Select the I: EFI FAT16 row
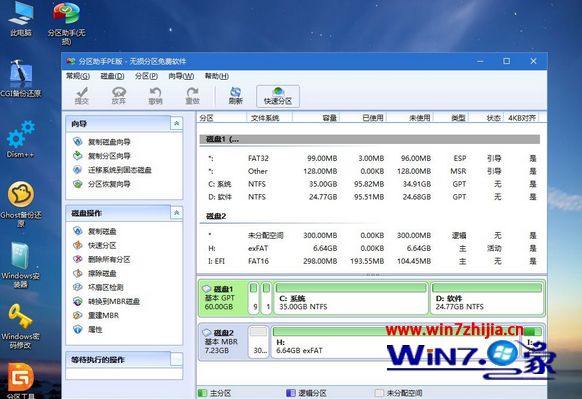 point(371,261)
